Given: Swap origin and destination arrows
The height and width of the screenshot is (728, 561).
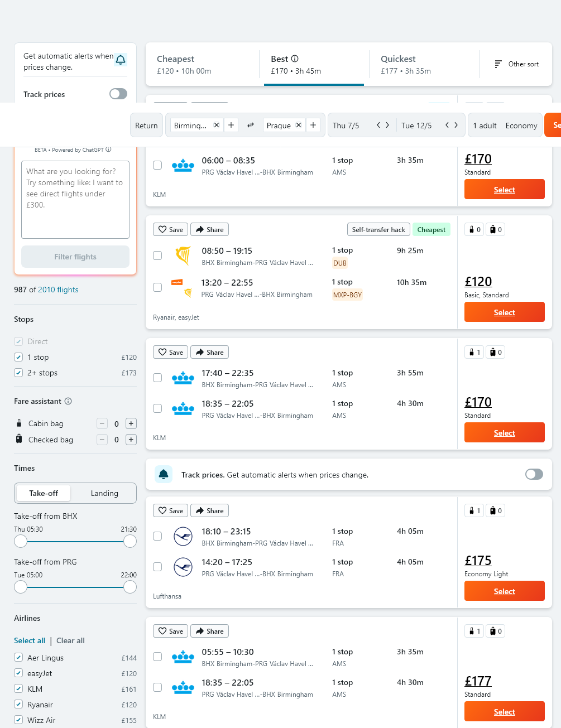Looking at the screenshot, I should (x=251, y=125).
